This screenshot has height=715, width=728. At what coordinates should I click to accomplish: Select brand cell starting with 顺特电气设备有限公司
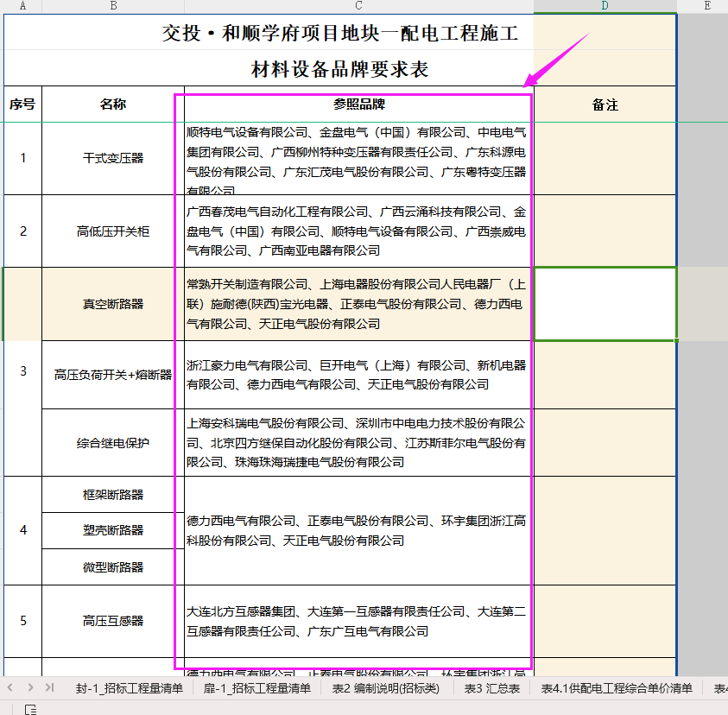point(359,158)
